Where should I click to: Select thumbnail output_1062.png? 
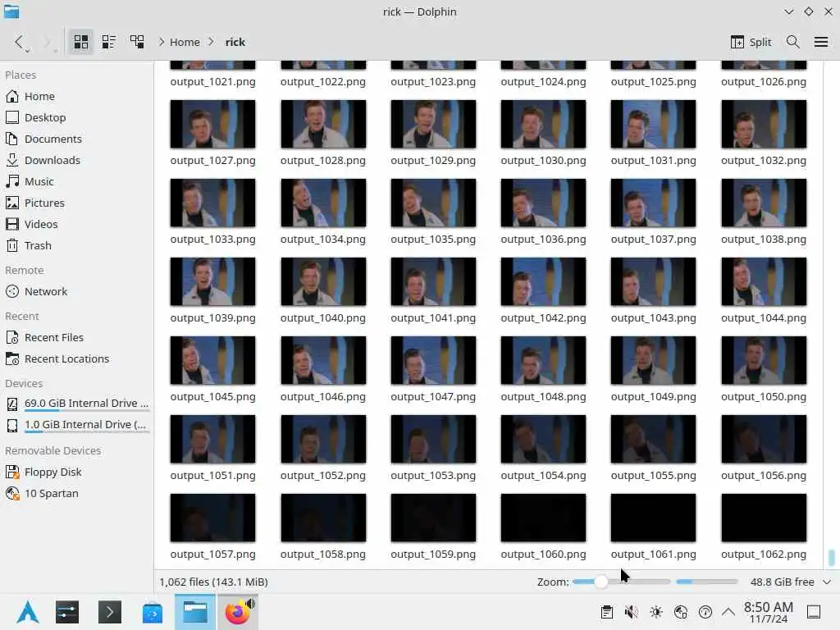764,518
